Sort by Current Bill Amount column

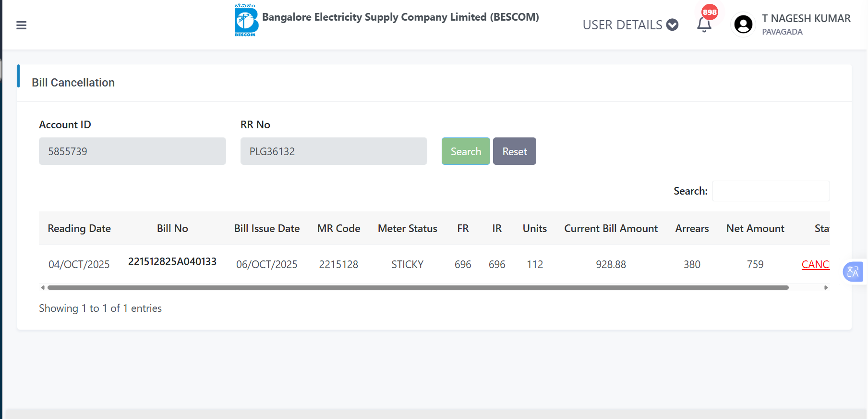(611, 229)
